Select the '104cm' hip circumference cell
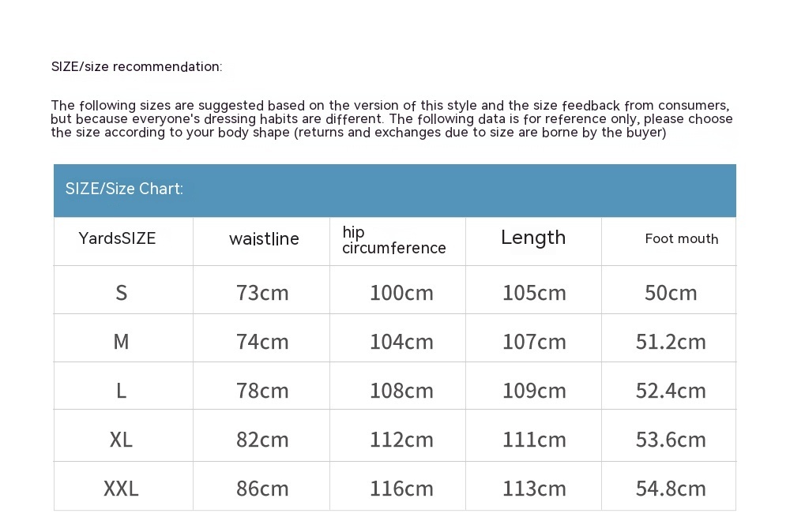Image resolution: width=790 pixels, height=532 pixels. 401,342
